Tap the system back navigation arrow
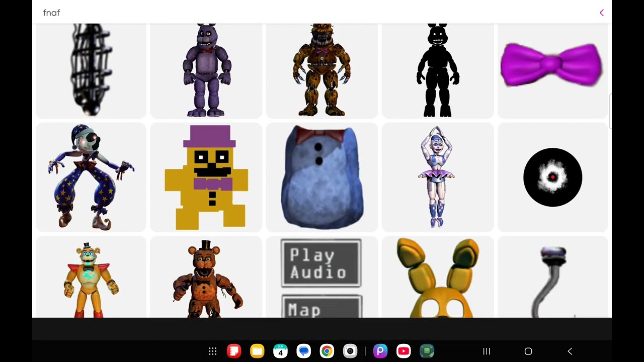The width and height of the screenshot is (644, 362). [570, 351]
